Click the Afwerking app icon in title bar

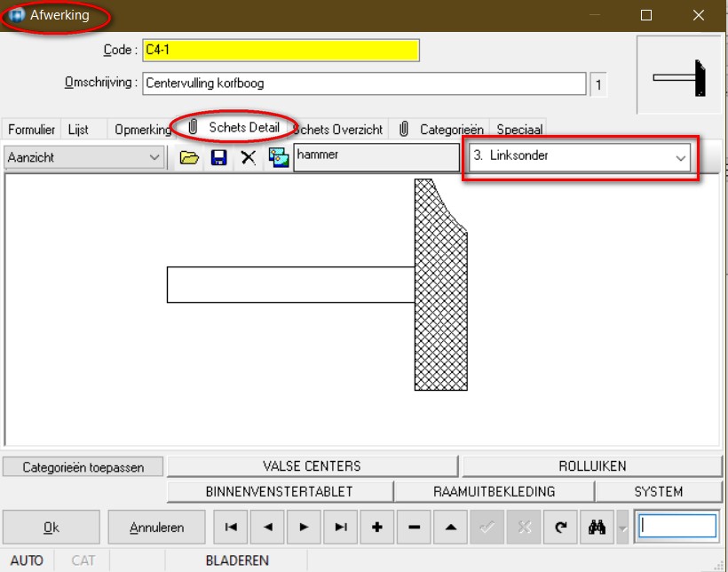point(17,15)
